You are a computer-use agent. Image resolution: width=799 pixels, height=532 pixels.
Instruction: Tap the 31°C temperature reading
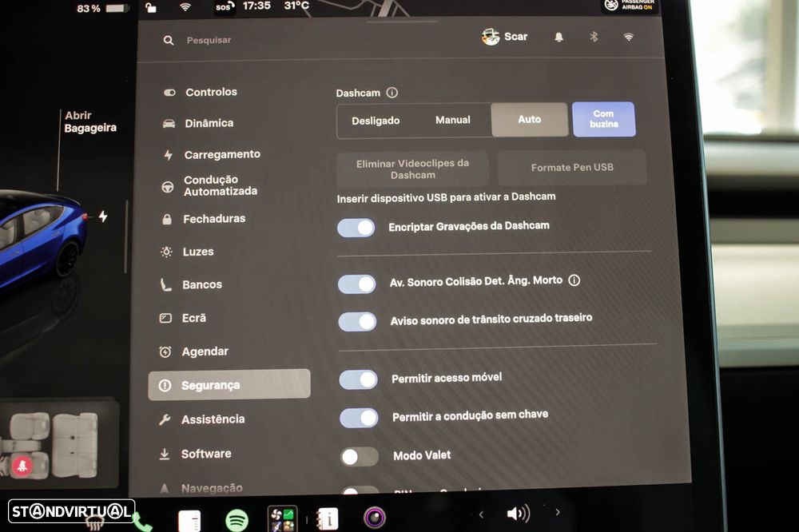click(296, 6)
